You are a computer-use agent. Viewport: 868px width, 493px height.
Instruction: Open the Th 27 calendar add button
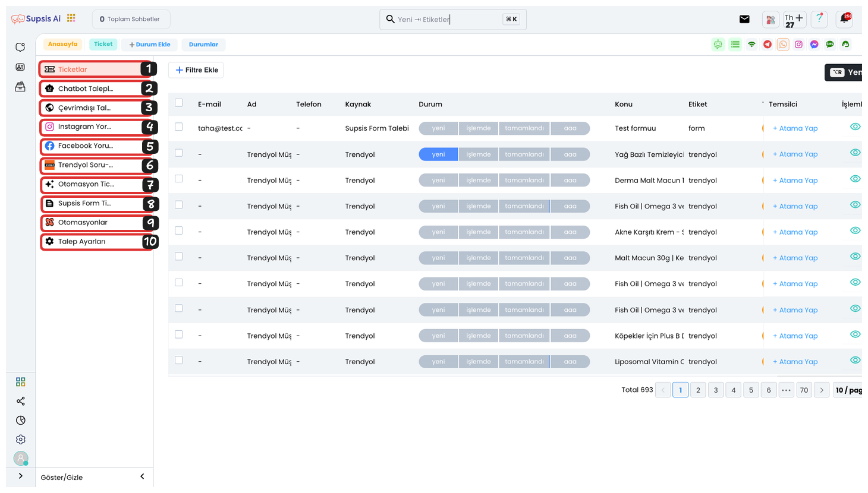coord(794,20)
